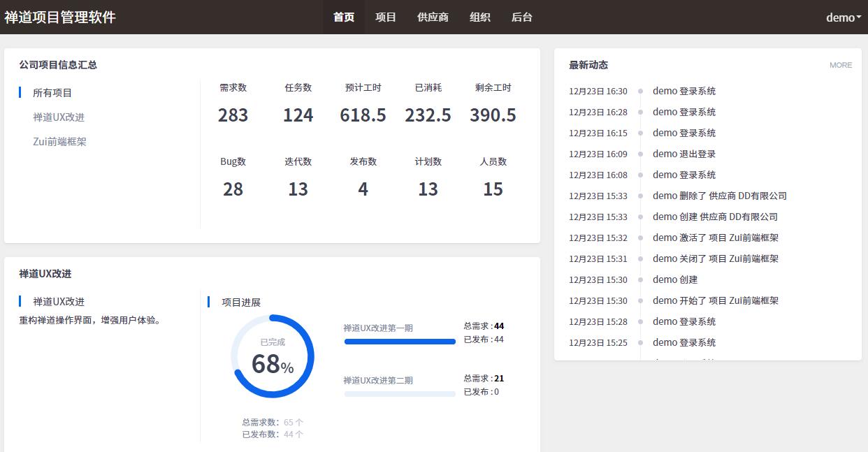Click the 任务数 value 124
Screen dimensions: 868x452
[x=298, y=115]
